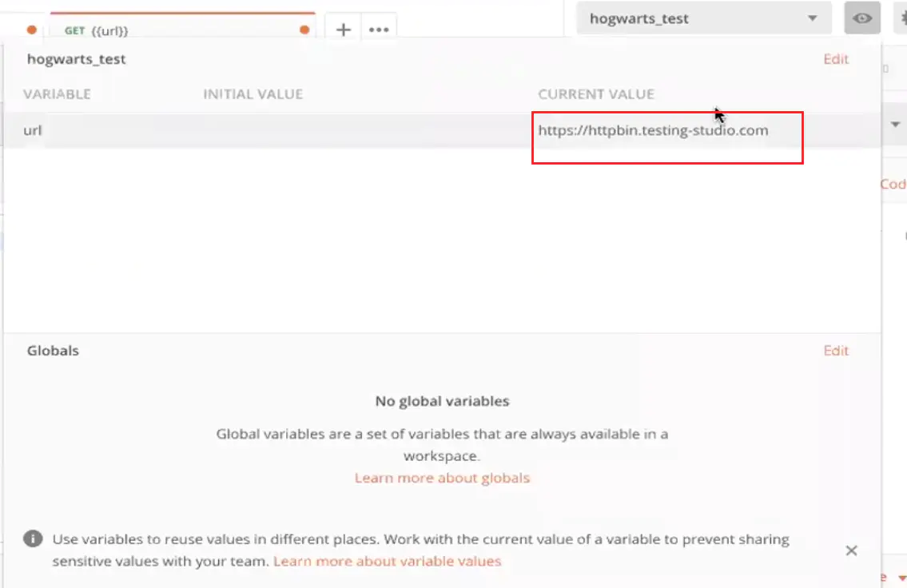Screen dimensions: 907x588
Task: Edit the global variables
Action: [x=835, y=350]
